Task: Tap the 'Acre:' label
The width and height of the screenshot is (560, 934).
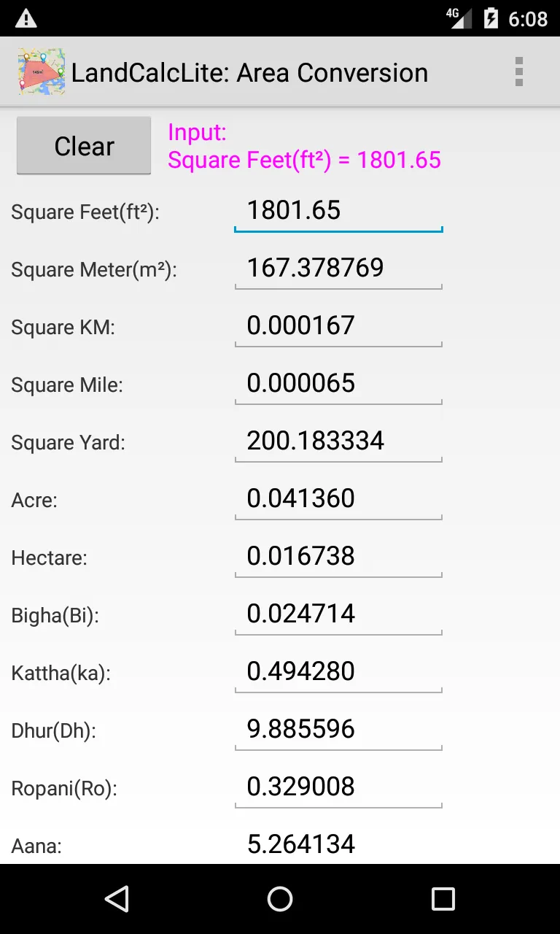Action: [x=34, y=501]
